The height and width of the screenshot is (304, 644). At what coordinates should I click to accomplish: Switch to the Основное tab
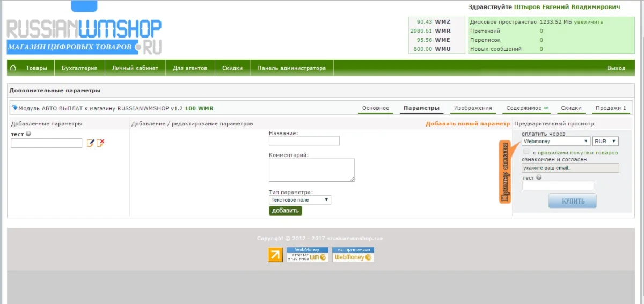[376, 108]
